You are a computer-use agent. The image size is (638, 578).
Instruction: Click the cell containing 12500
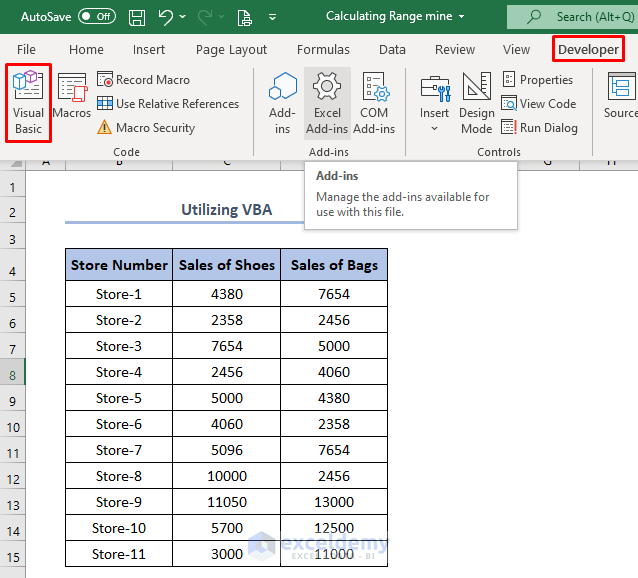coord(334,528)
